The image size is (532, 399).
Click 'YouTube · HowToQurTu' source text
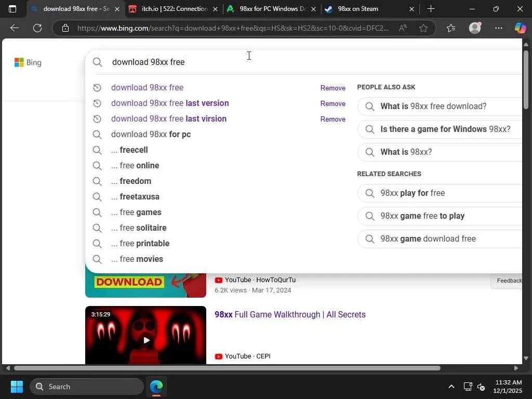(260, 280)
